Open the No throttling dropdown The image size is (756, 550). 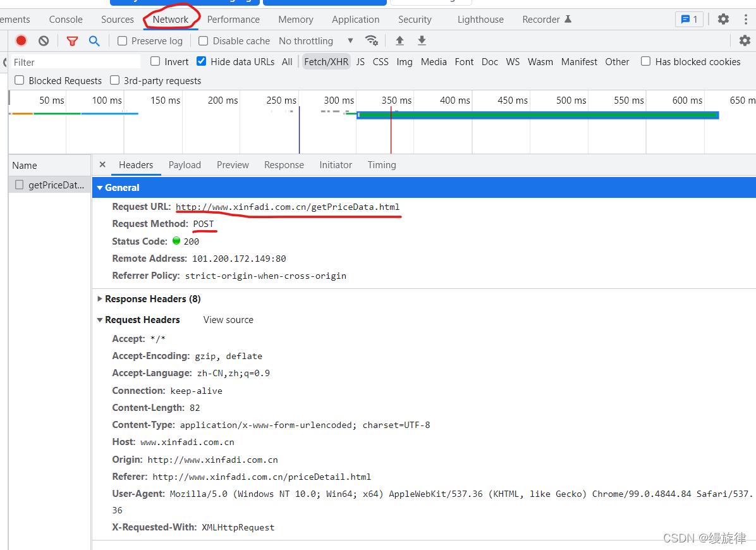point(316,41)
